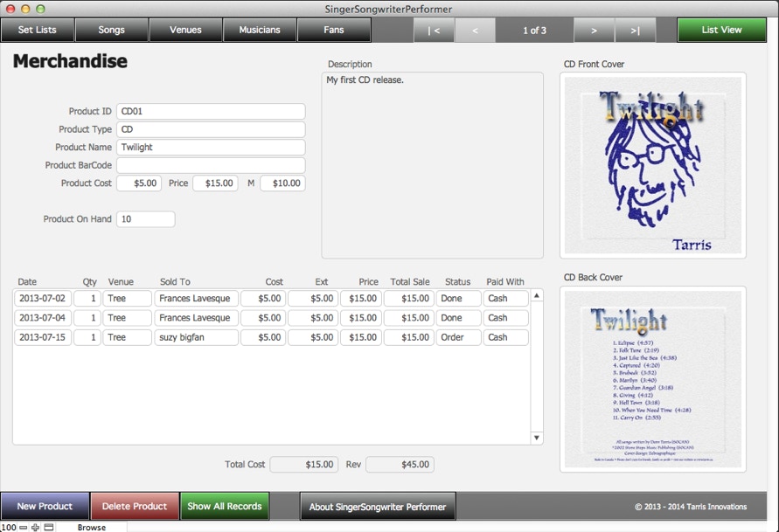Advance to the next record
Viewport: 779px width, 532px height.
coord(594,30)
